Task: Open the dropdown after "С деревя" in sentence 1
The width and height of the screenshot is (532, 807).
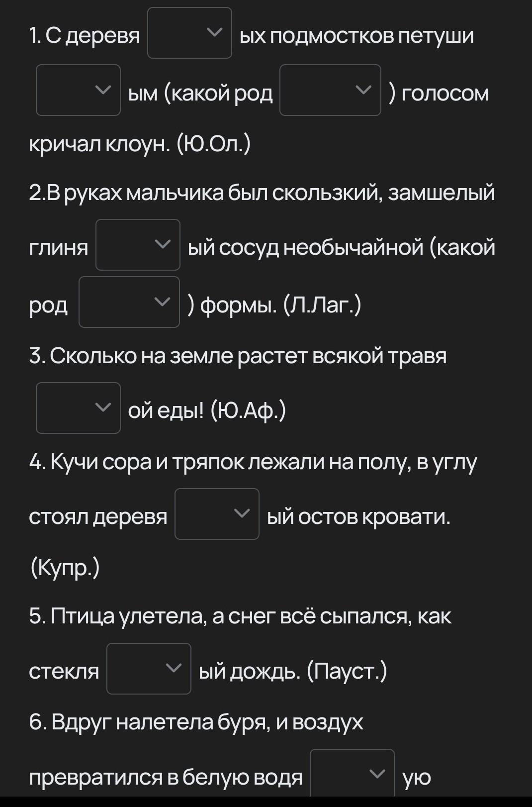Action: (x=189, y=33)
